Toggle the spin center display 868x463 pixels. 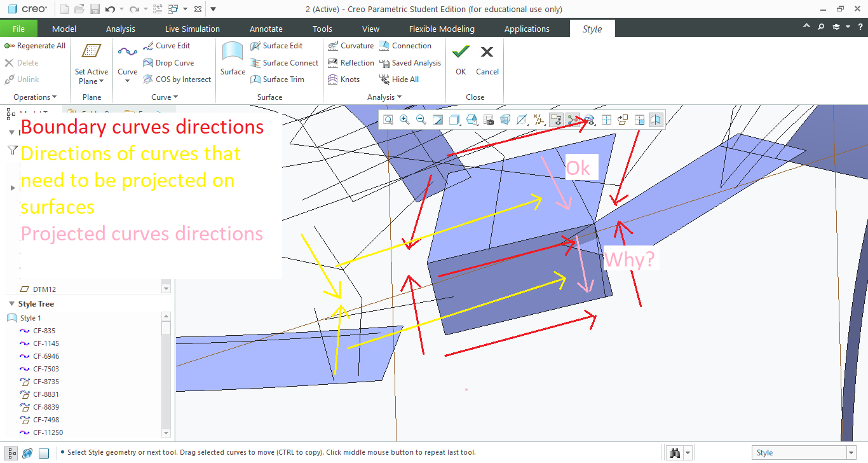click(x=606, y=119)
